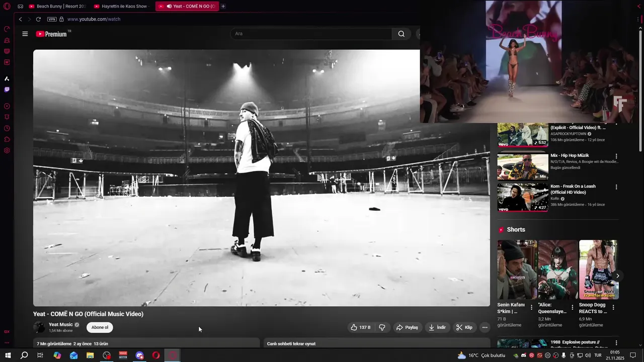This screenshot has height=362, width=644.
Task: Open the History clock icon in sidebar
Action: 7,128
